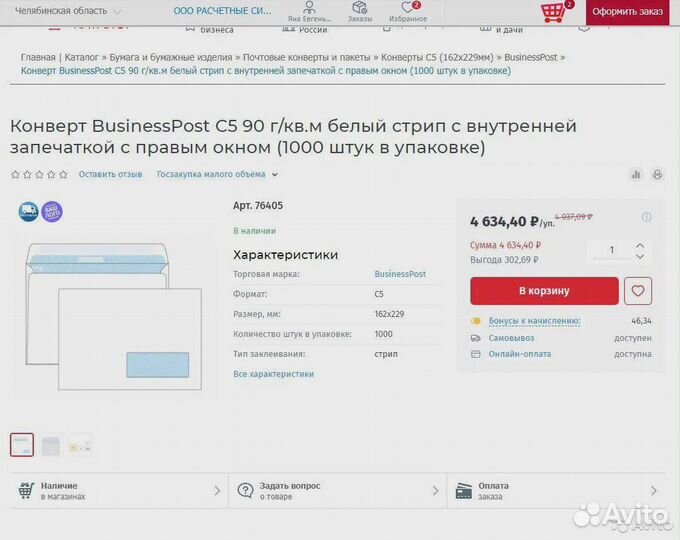Go to Главная in breadcrumbs
The height and width of the screenshot is (540, 680).
[38, 57]
